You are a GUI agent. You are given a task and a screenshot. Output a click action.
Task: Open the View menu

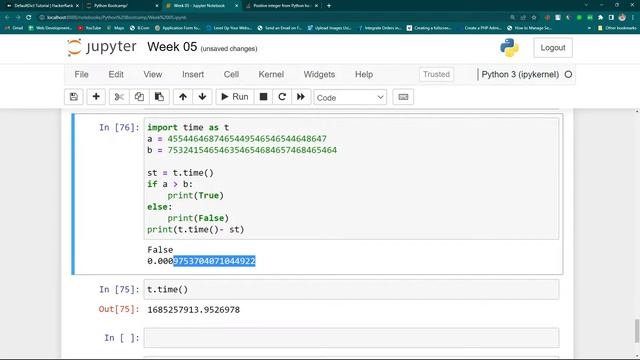click(153, 74)
